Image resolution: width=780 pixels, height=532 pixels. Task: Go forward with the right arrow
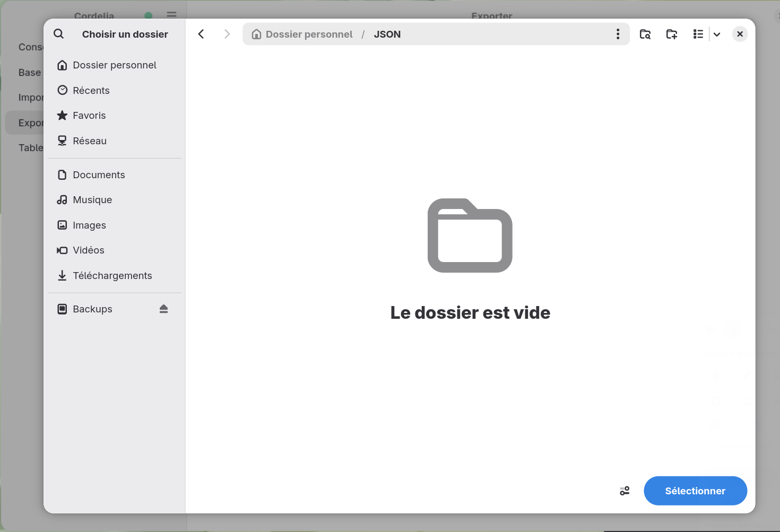click(x=227, y=34)
